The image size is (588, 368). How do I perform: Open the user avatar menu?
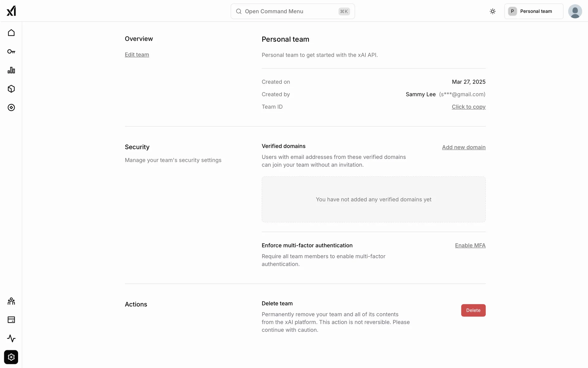click(575, 11)
